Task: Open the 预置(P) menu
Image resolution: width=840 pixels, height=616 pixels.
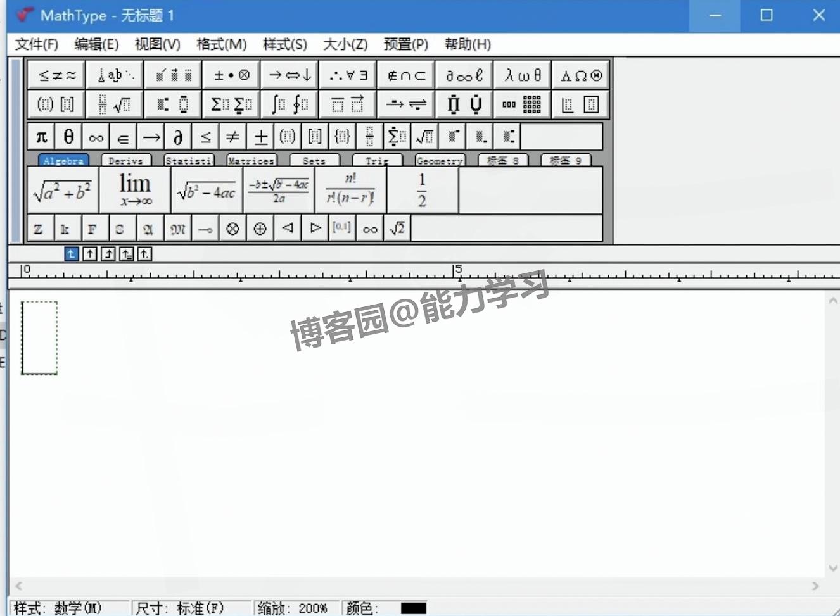Action: 406,44
